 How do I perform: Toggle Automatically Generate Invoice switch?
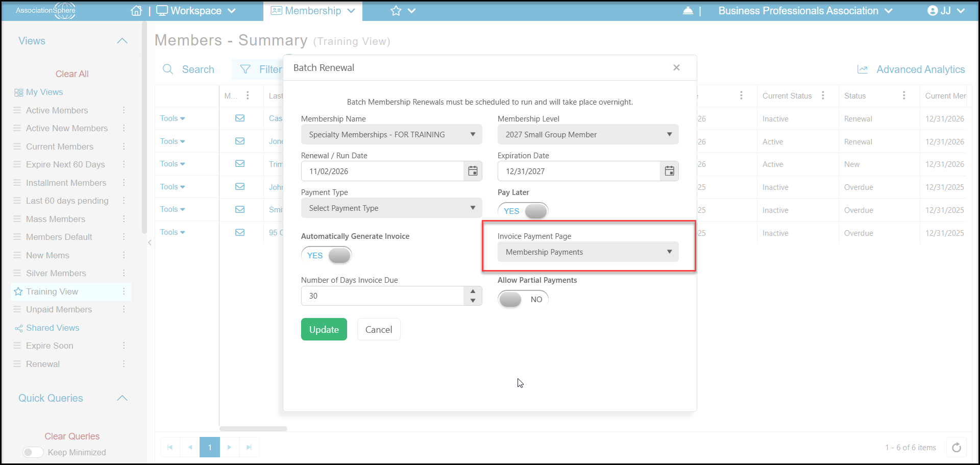(327, 255)
